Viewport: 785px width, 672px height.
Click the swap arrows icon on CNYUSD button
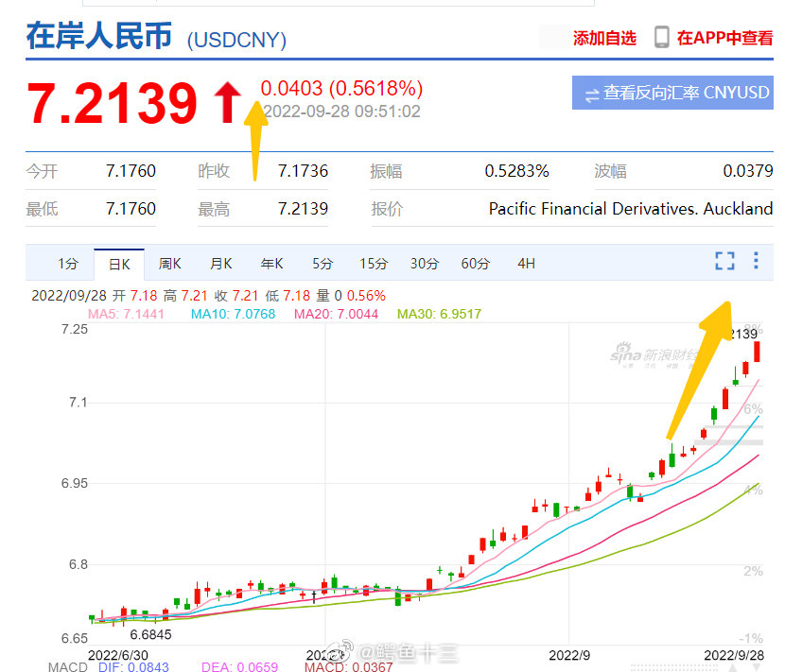592,95
